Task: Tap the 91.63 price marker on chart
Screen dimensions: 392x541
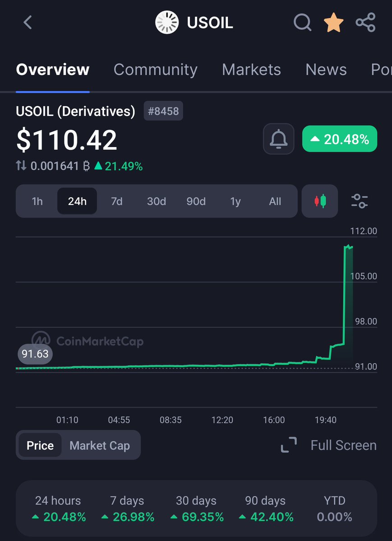Action: point(35,354)
